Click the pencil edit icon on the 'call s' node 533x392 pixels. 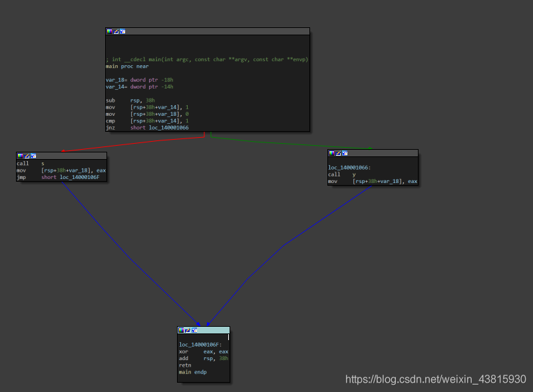point(27,156)
